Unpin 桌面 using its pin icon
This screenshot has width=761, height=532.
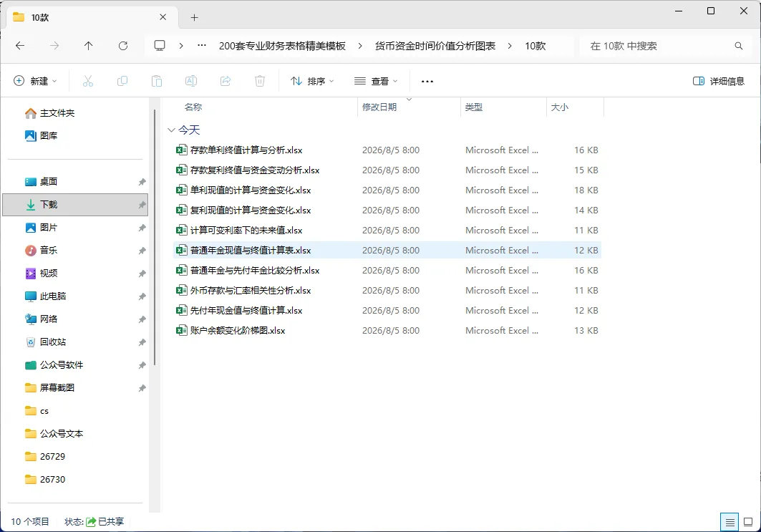pos(142,182)
